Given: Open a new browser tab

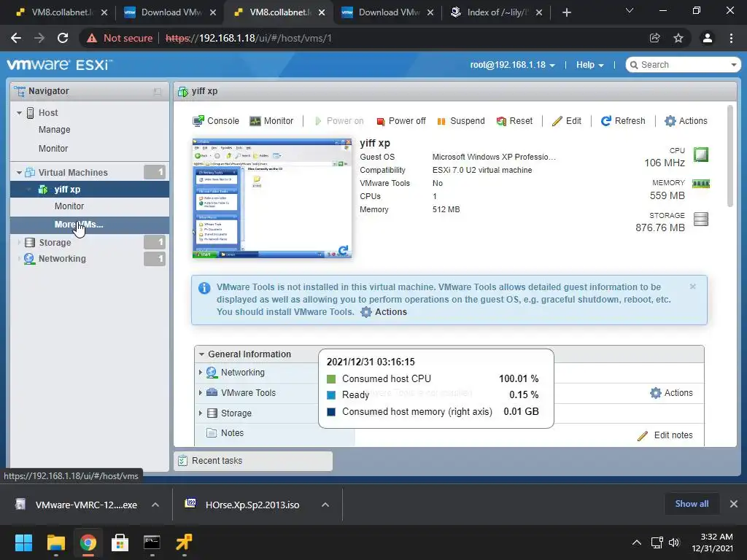Looking at the screenshot, I should coord(566,12).
